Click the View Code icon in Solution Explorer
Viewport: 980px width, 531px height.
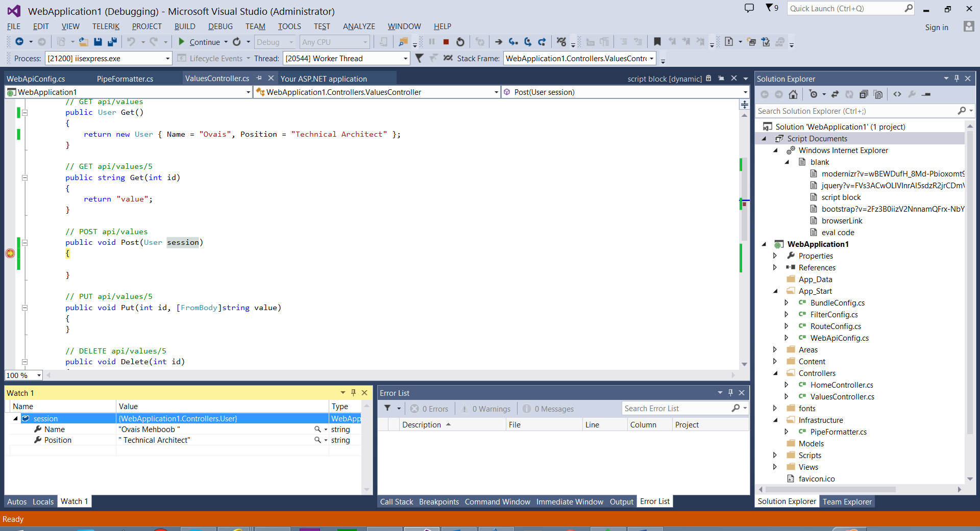897,94
